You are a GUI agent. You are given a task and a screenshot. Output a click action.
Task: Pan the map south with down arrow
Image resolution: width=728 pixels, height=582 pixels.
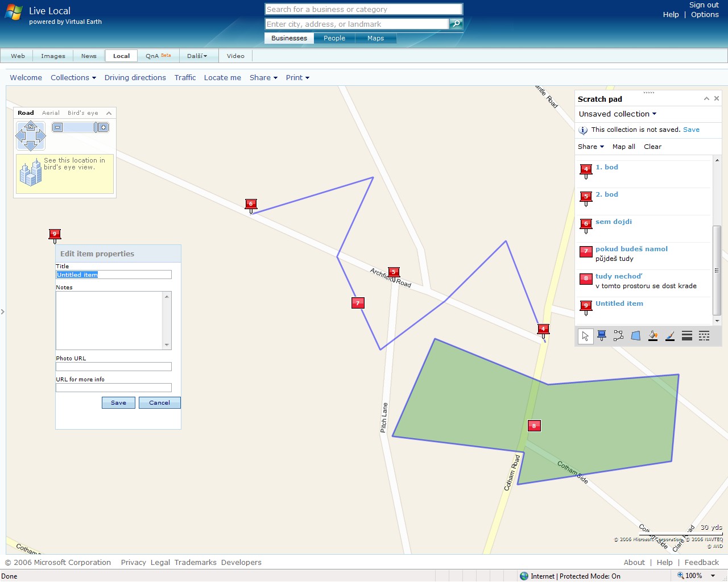coord(31,146)
